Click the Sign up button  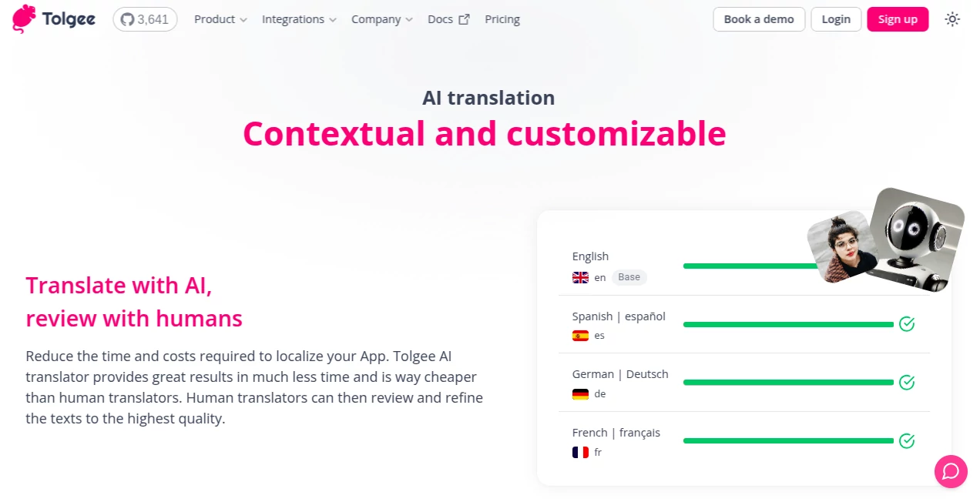898,18
